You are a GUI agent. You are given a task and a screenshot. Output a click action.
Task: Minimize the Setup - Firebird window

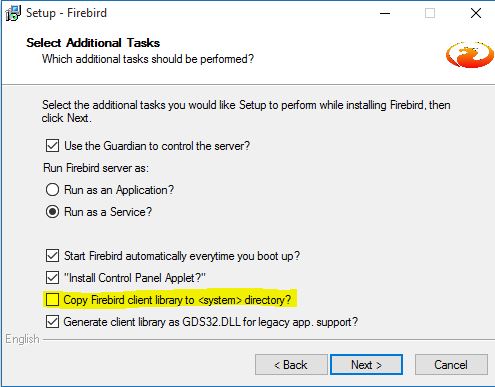[x=385, y=13]
